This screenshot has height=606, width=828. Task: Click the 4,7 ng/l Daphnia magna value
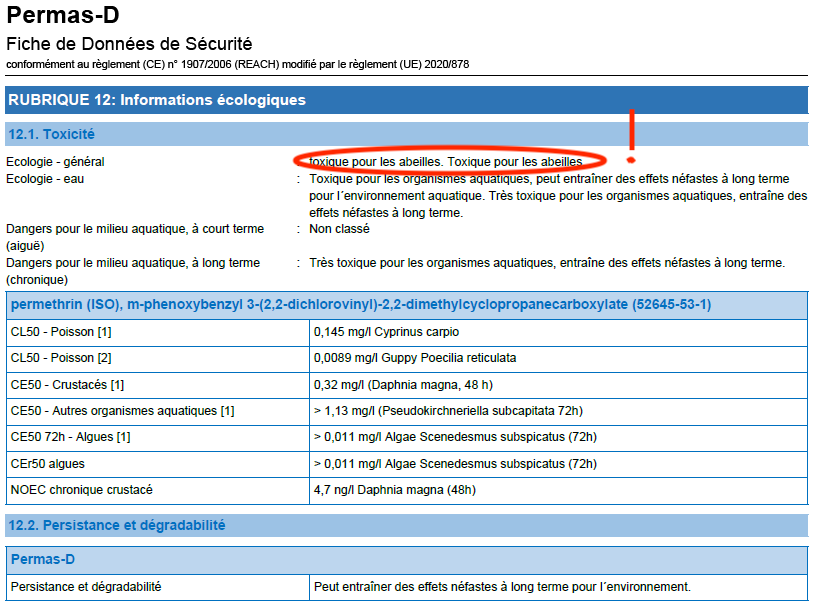click(394, 489)
